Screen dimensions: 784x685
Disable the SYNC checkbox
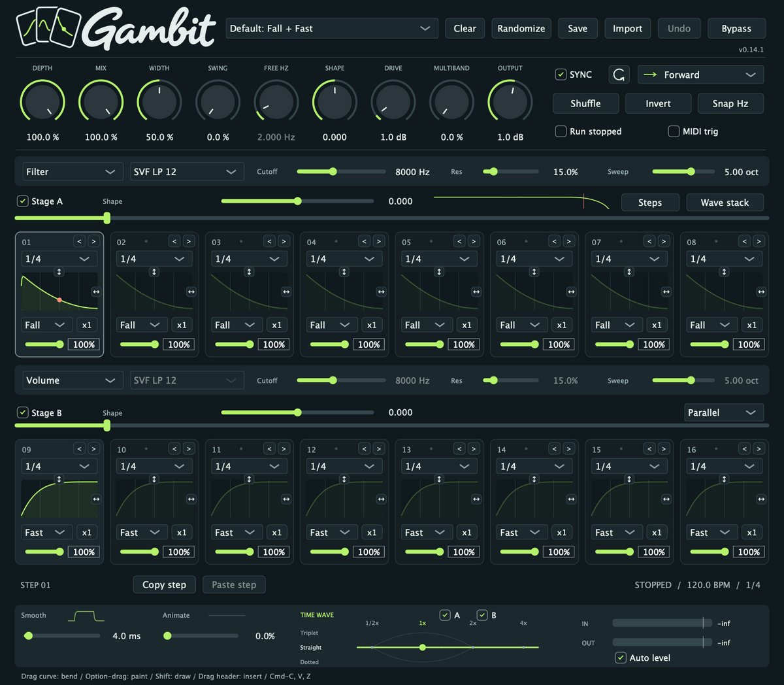[x=561, y=75]
